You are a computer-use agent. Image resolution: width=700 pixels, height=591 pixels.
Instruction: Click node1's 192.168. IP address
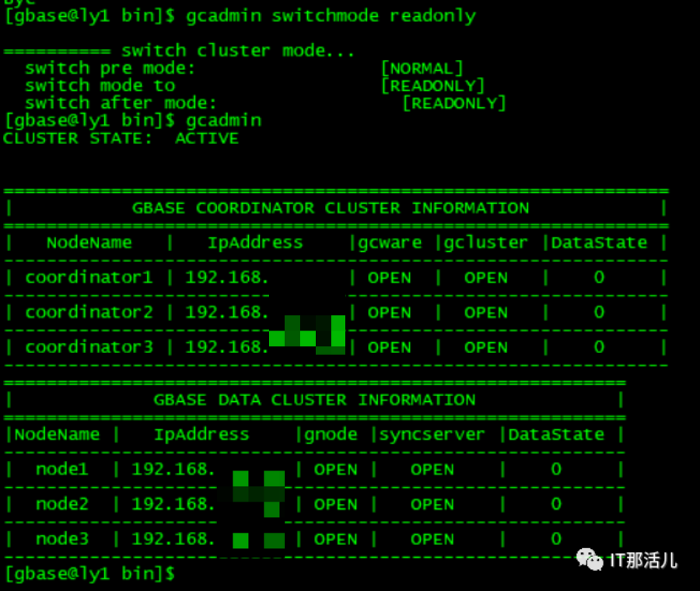[x=173, y=470]
